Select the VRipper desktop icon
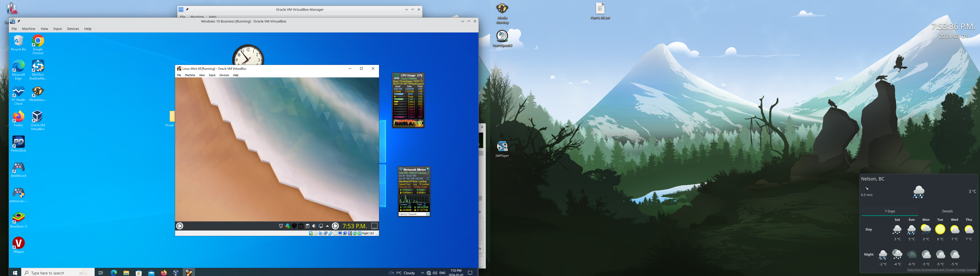 (x=18, y=245)
